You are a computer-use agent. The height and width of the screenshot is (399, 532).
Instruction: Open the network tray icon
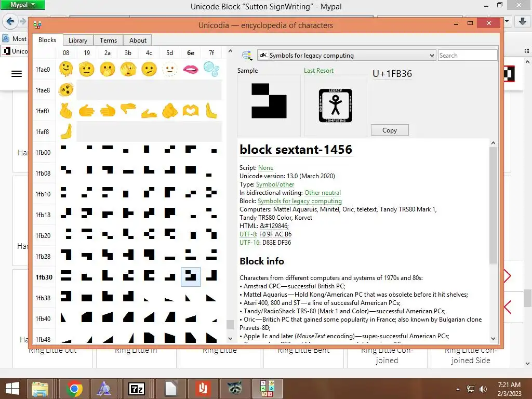(x=471, y=389)
